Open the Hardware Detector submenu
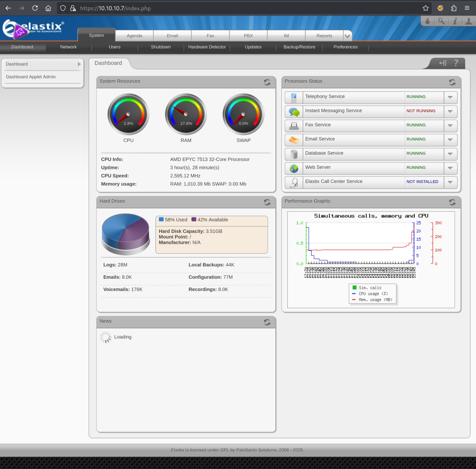Screen dimensions: 476x469 coord(207,47)
